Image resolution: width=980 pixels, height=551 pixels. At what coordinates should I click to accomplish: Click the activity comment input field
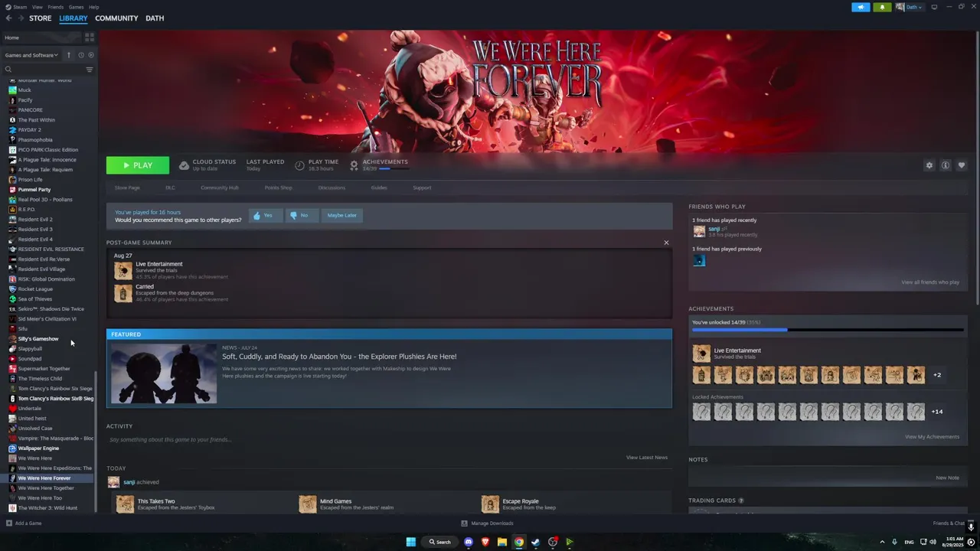click(x=390, y=440)
